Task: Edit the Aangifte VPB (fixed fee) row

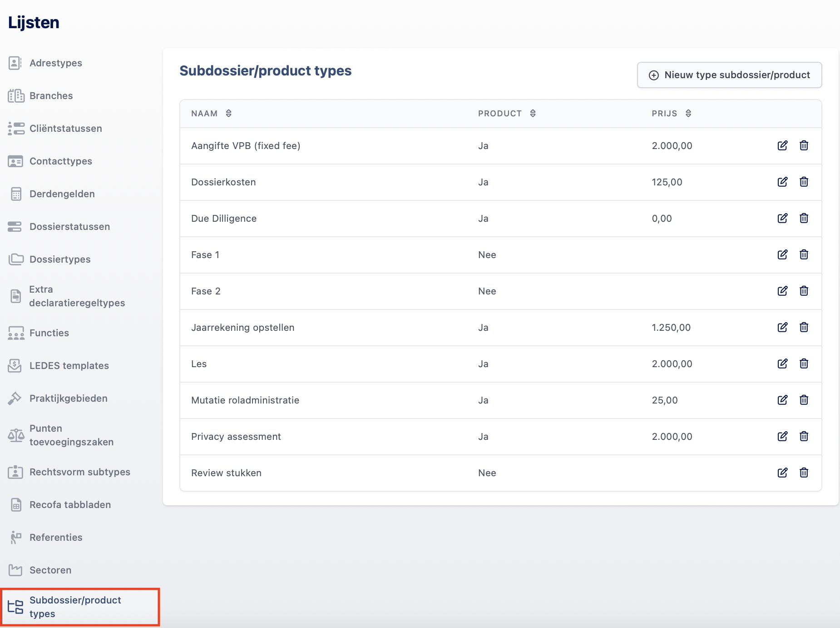Action: [782, 145]
